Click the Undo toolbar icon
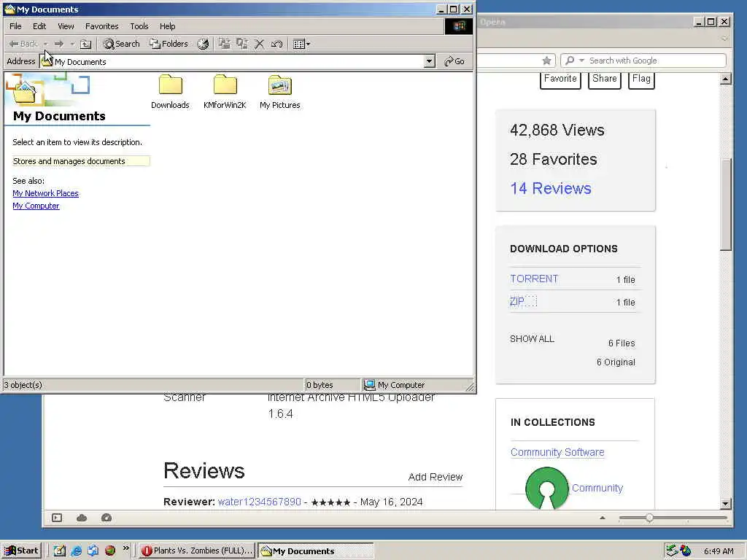747x560 pixels. click(276, 44)
